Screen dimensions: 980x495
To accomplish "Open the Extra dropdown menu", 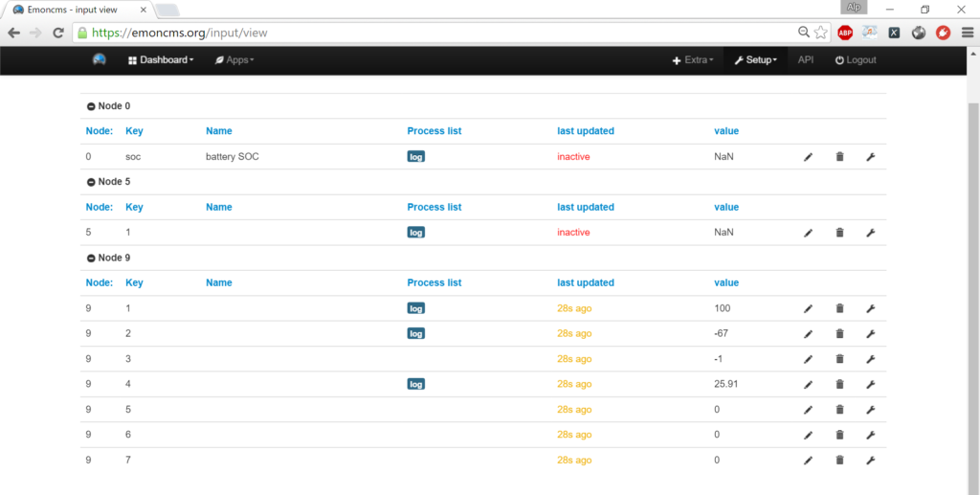I will coord(693,59).
